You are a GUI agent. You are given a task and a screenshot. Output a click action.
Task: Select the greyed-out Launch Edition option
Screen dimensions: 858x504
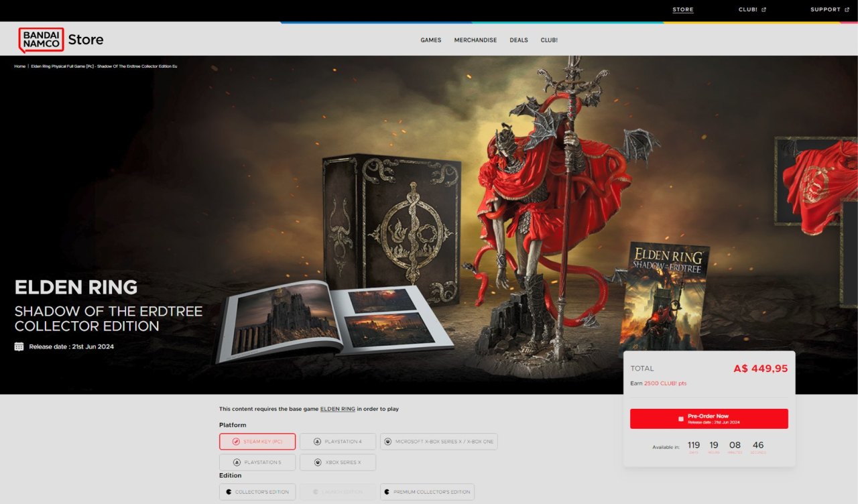338,492
